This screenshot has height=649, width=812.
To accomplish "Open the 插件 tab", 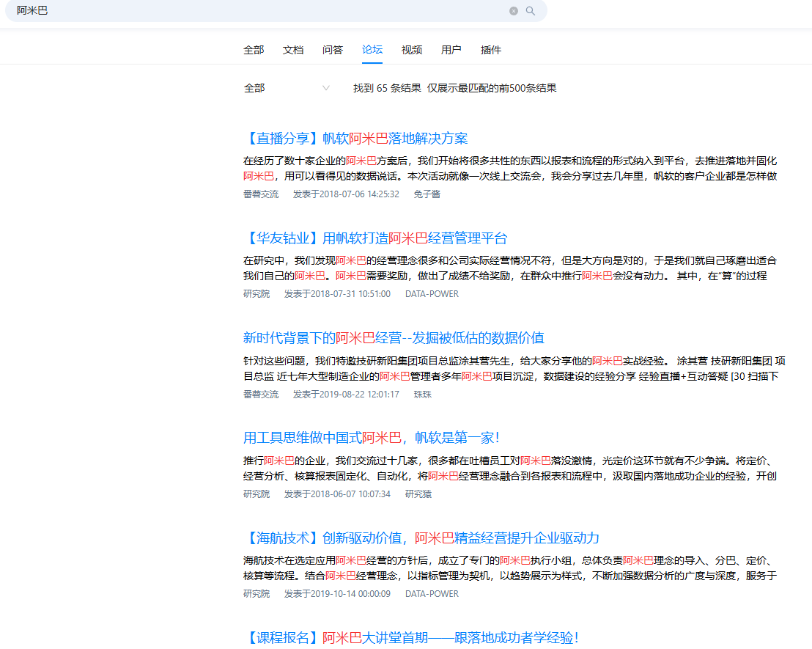I will tap(491, 50).
